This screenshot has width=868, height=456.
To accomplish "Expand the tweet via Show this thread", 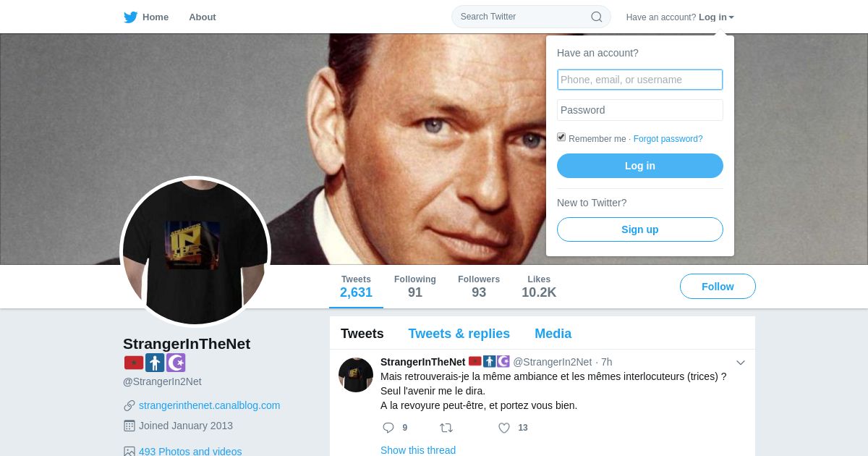I will coord(418,450).
